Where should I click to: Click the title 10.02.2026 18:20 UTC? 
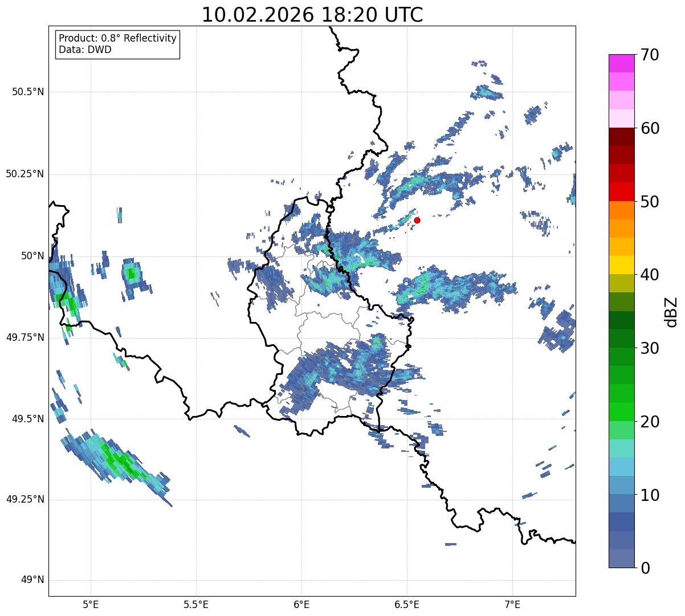tap(312, 15)
